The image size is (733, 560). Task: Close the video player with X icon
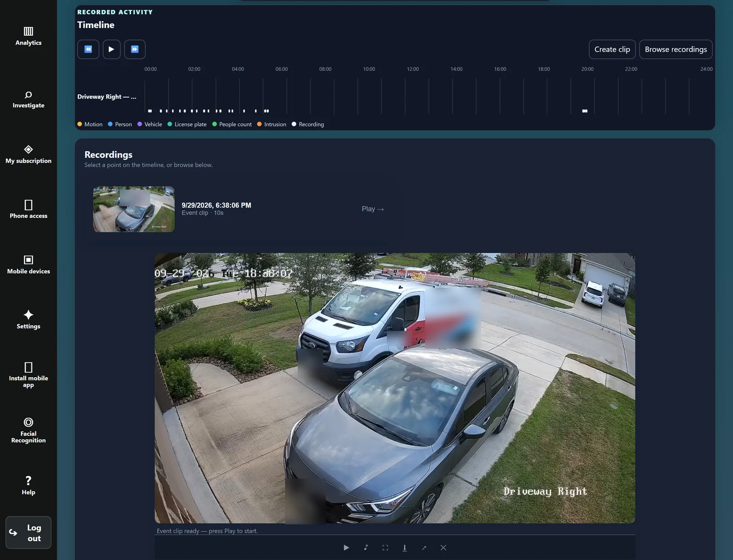coord(443,548)
